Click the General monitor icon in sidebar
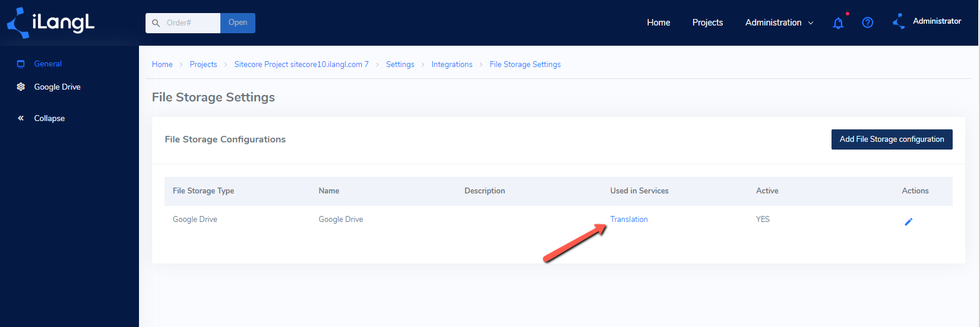 coord(21,64)
